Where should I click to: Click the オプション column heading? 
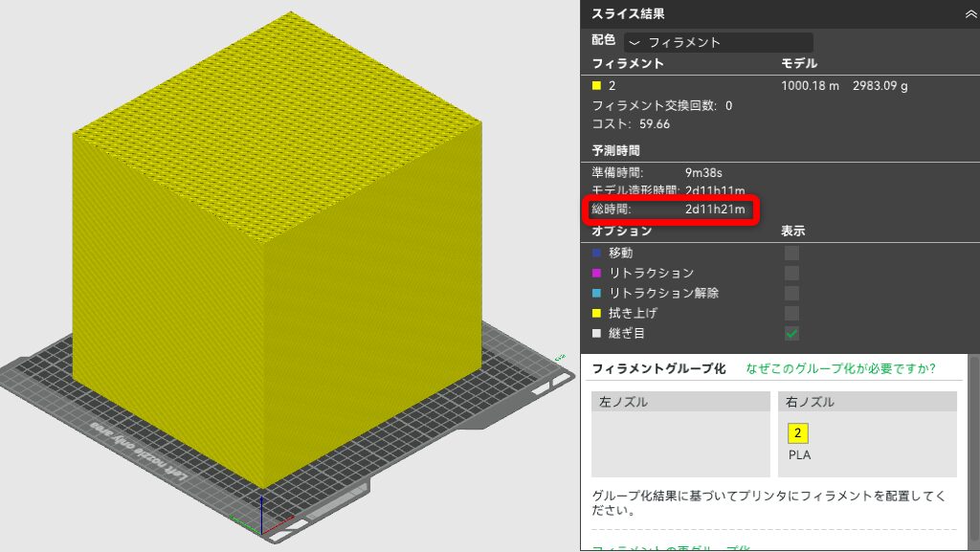tap(622, 231)
